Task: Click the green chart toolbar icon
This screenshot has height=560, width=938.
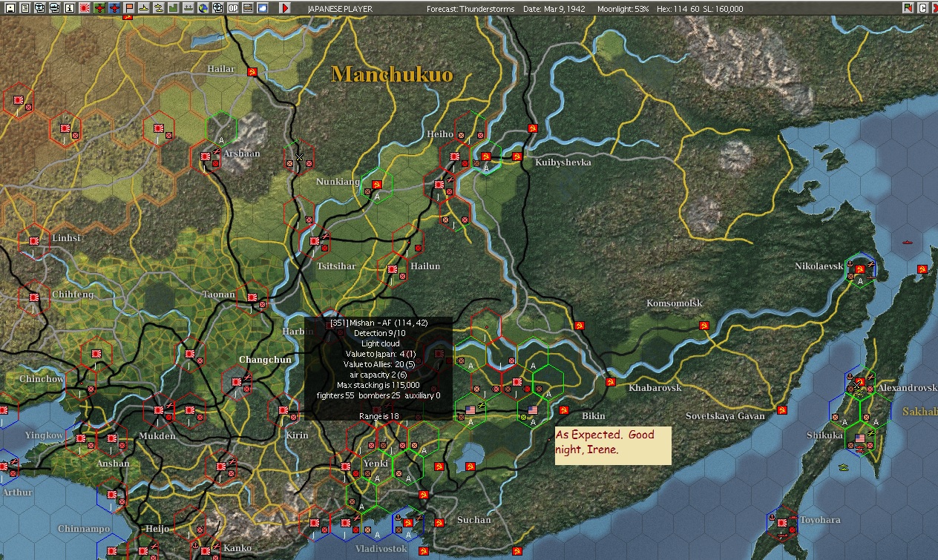Action: (x=173, y=8)
